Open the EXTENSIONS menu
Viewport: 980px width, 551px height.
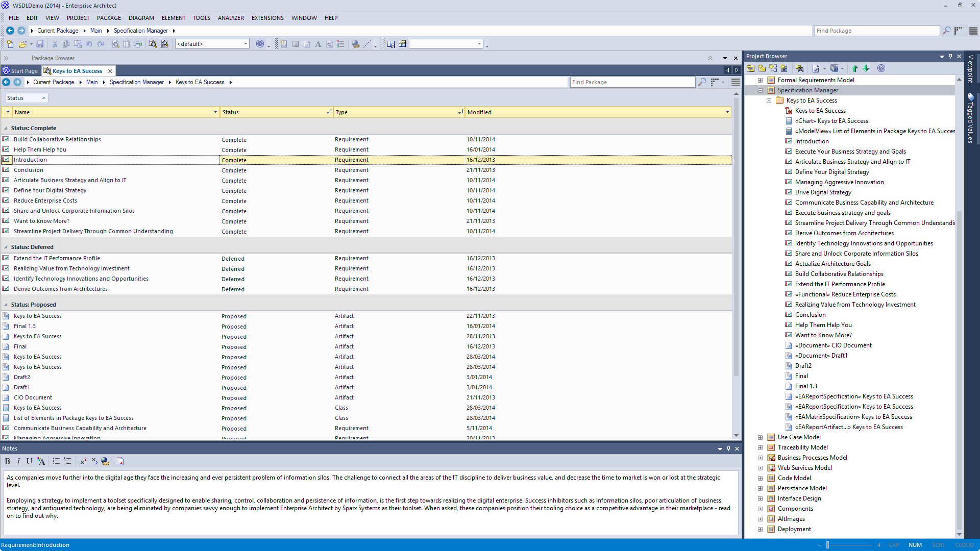(x=267, y=18)
